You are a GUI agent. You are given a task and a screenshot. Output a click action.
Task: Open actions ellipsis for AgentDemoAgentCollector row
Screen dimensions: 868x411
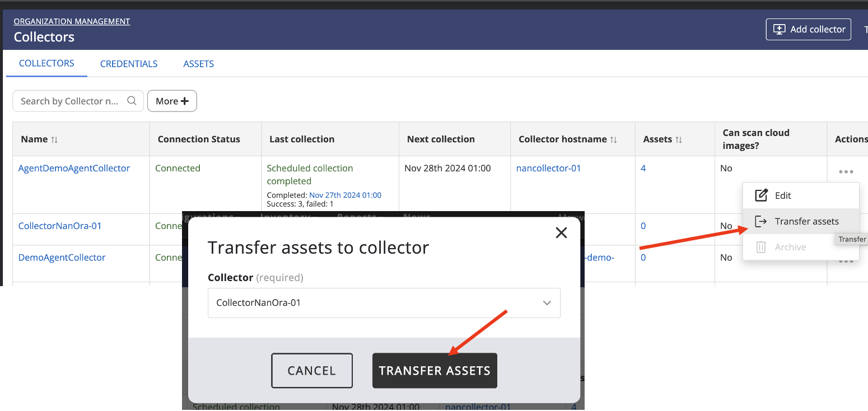[846, 172]
